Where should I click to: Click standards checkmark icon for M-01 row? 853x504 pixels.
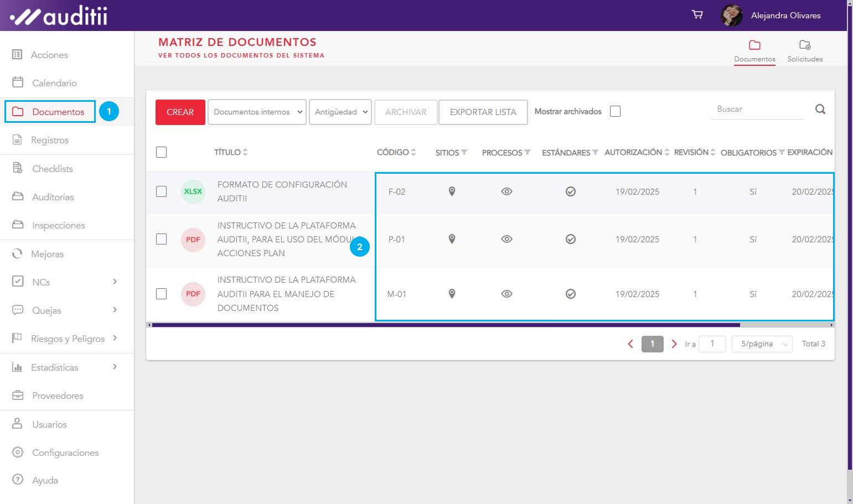pos(570,294)
